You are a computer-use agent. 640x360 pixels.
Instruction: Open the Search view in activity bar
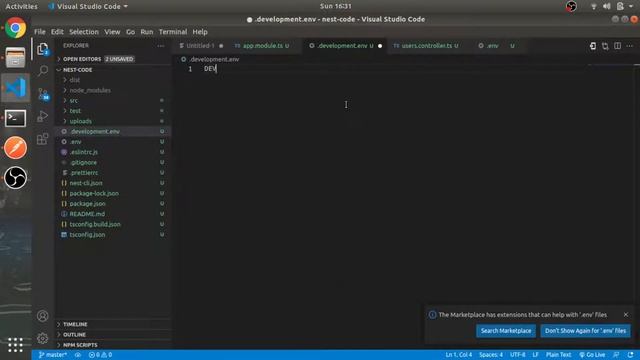[43, 71]
